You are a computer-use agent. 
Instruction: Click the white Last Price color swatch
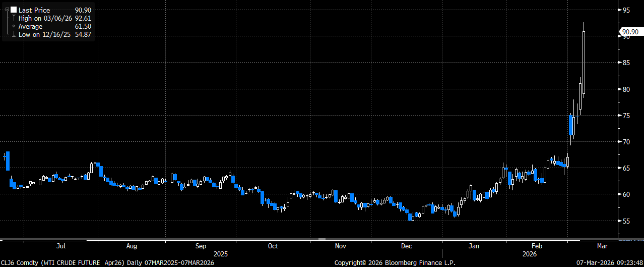point(13,10)
